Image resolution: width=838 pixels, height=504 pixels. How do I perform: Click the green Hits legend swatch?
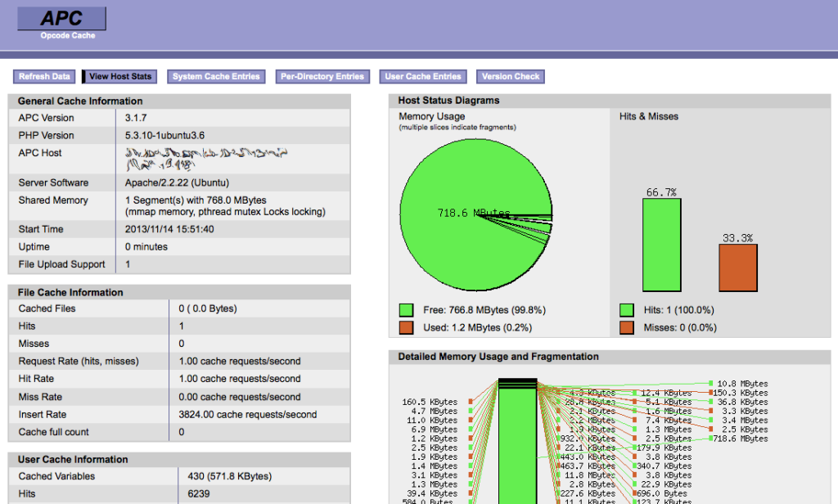[626, 310]
